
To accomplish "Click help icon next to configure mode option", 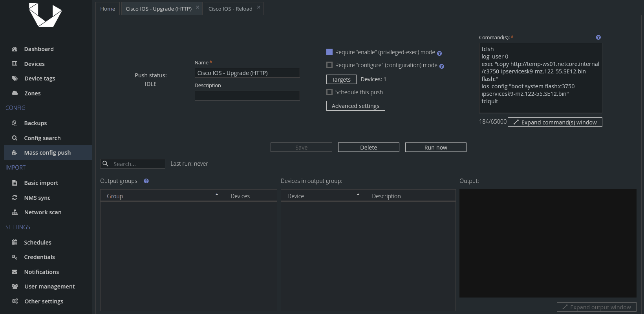I will (442, 66).
